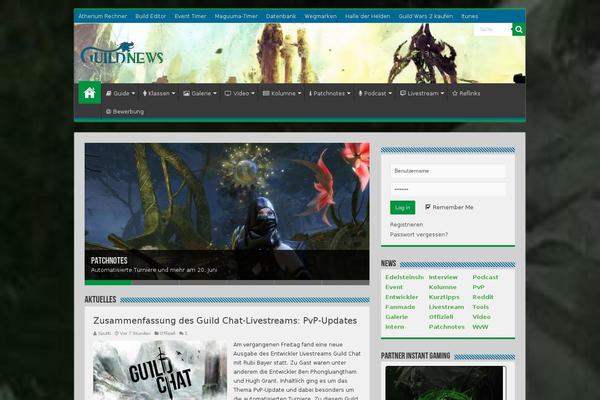
Task: Open Build Editor in top bar
Action: tap(151, 16)
